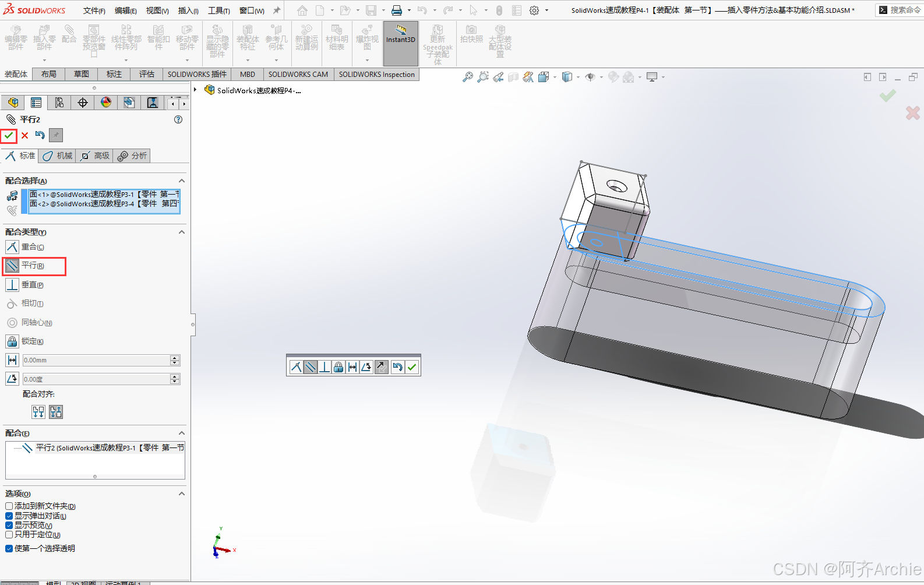Click Zoom to Area in view toolbar
The image size is (924, 585).
(x=483, y=77)
